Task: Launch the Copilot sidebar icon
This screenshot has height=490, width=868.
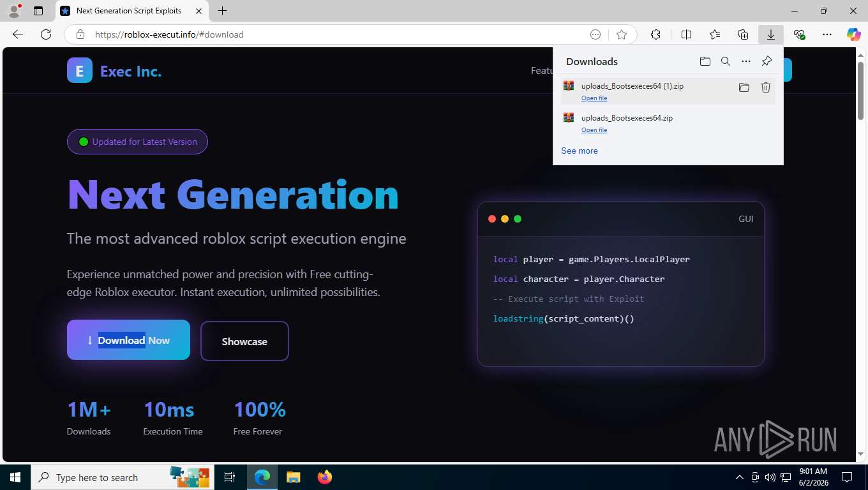Action: point(854,34)
